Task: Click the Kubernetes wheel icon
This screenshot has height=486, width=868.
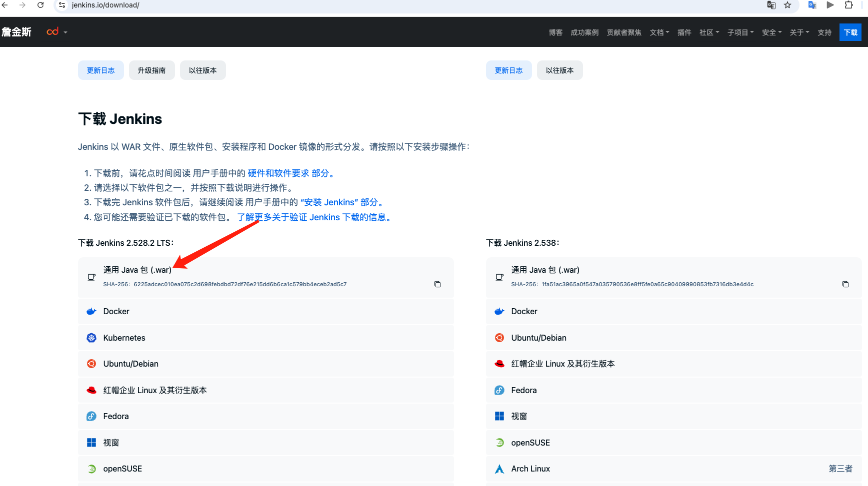Action: [91, 338]
